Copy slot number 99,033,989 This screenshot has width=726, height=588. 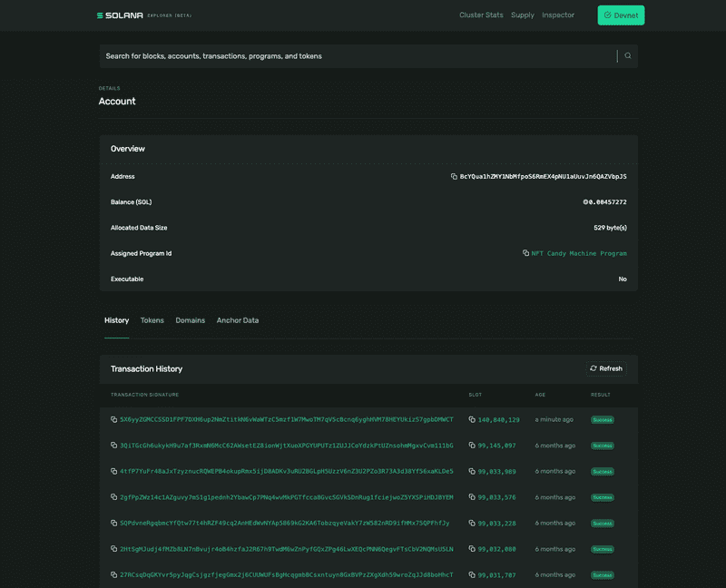point(472,471)
